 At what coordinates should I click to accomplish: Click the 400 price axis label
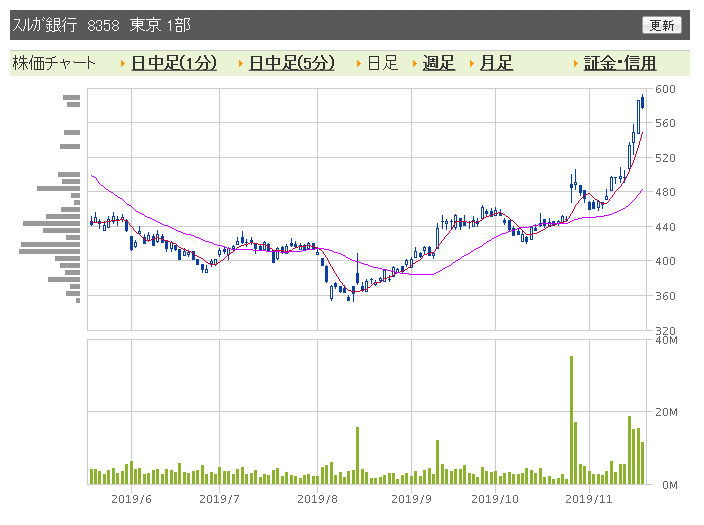(665, 261)
